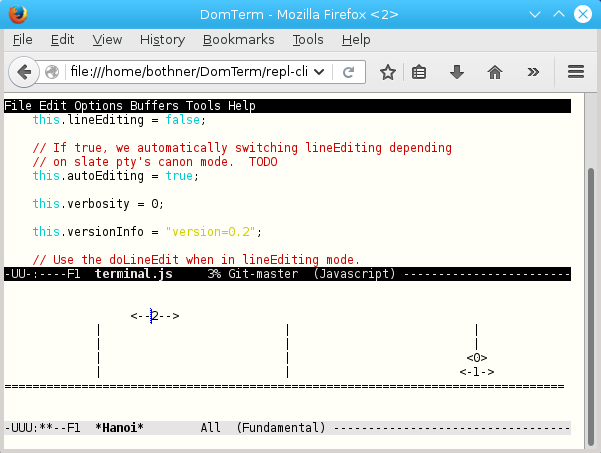Image resolution: width=601 pixels, height=453 pixels.
Task: Click the Emacs Help menu item
Action: (x=241, y=106)
